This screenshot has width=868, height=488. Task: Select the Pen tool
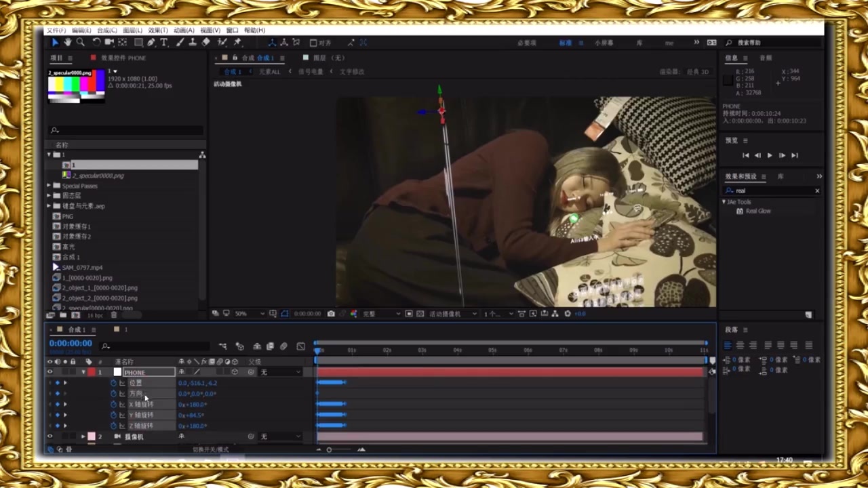point(151,42)
